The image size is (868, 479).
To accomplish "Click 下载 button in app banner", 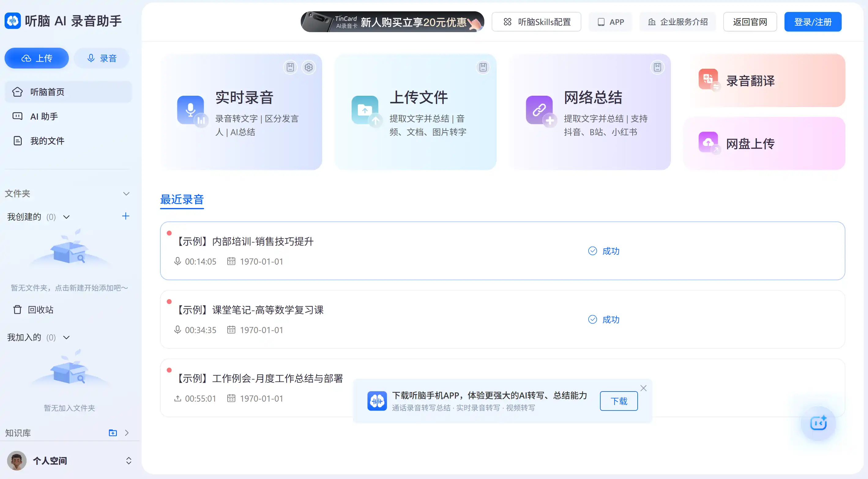I will pos(619,401).
